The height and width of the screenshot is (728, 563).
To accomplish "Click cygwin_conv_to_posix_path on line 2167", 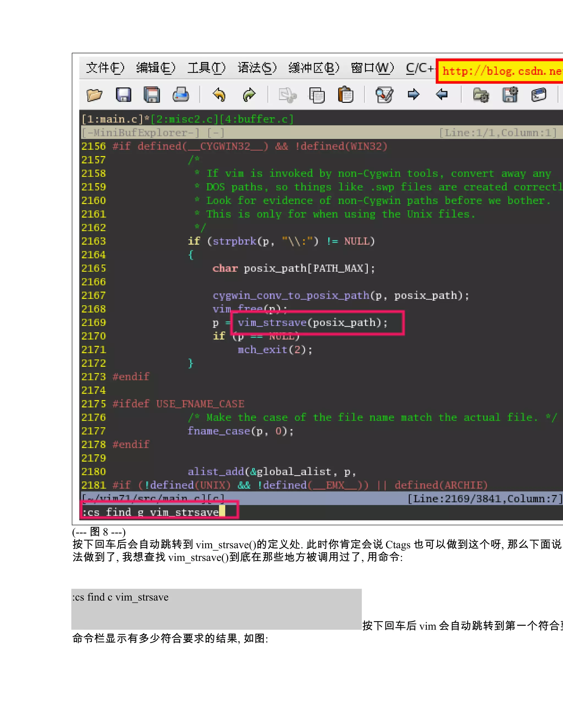I will (291, 295).
